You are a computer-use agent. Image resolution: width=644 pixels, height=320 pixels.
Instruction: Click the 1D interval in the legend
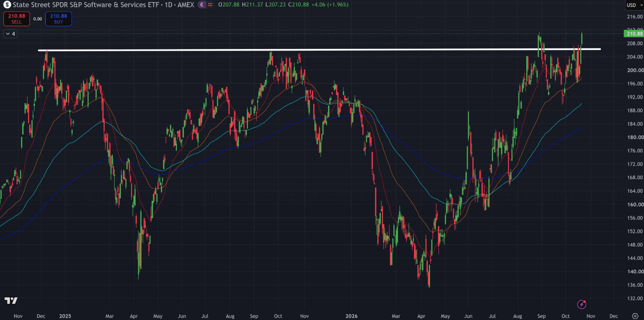click(x=168, y=4)
